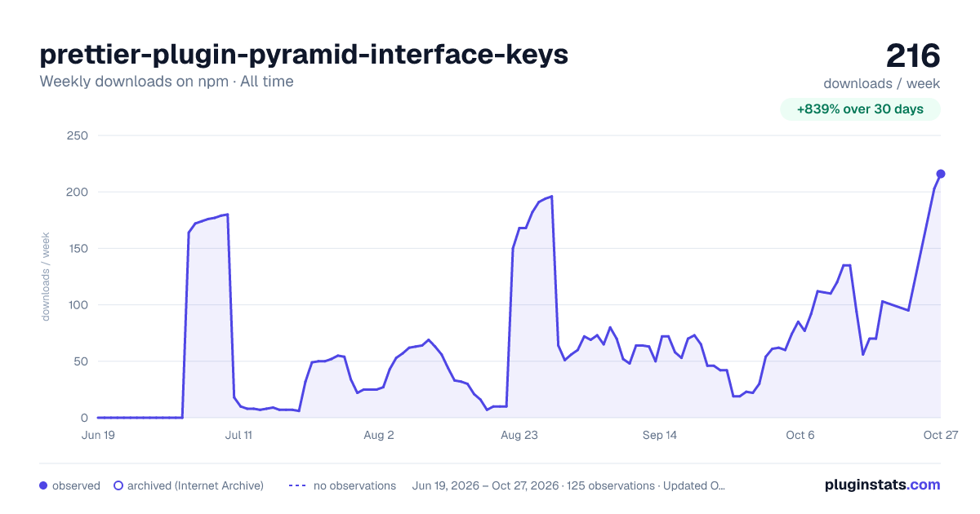
Task: Click the rotated 'downloads / week' axis title
Action: [x=46, y=277]
